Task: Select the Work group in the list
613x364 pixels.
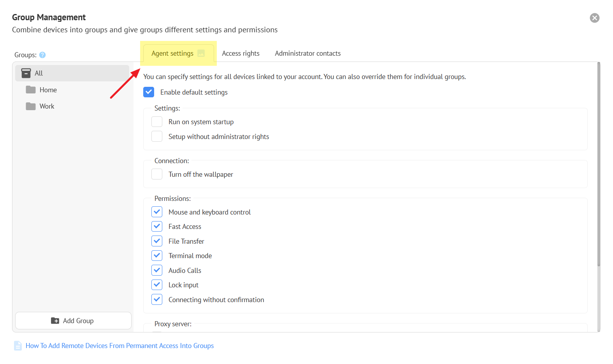Action: [x=47, y=106]
